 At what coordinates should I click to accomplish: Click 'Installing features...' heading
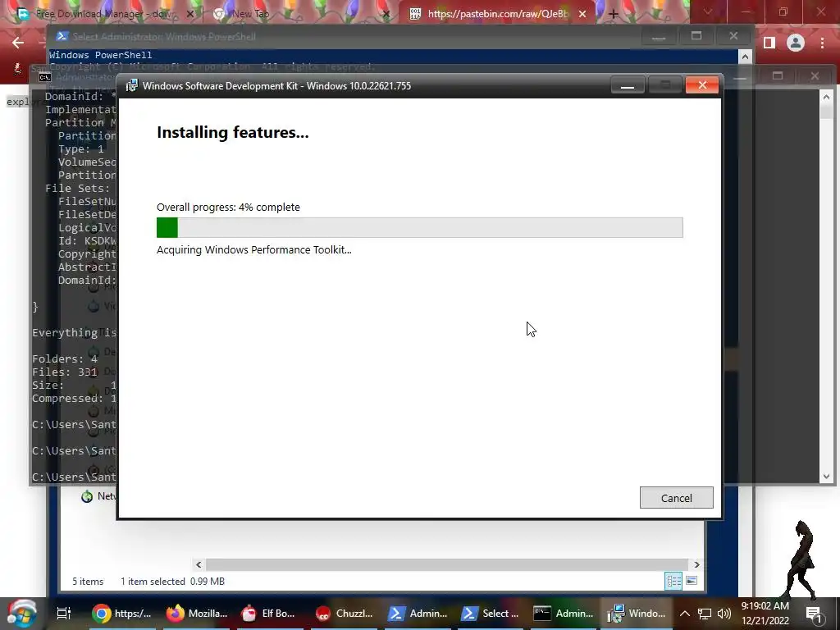pyautogui.click(x=232, y=132)
